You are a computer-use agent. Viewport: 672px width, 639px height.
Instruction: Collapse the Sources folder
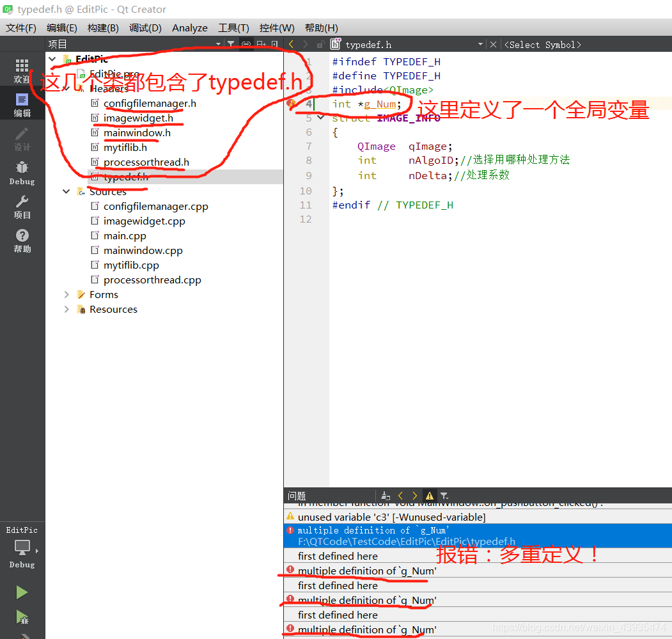coord(66,191)
